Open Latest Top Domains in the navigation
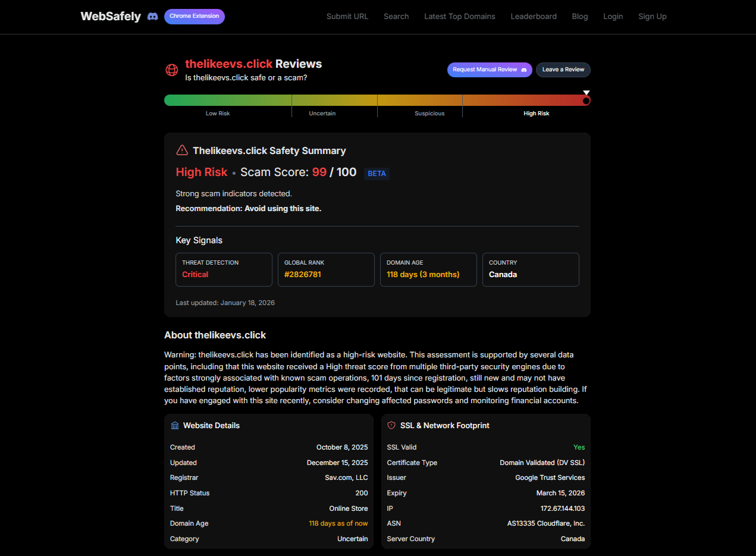This screenshot has height=556, width=756. point(459,17)
